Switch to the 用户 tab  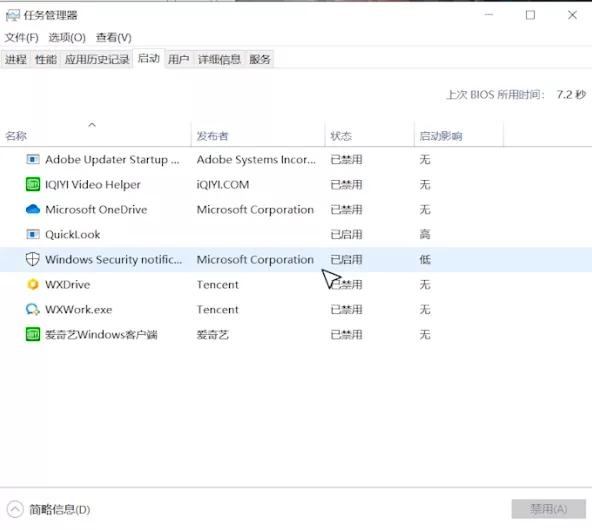(179, 59)
